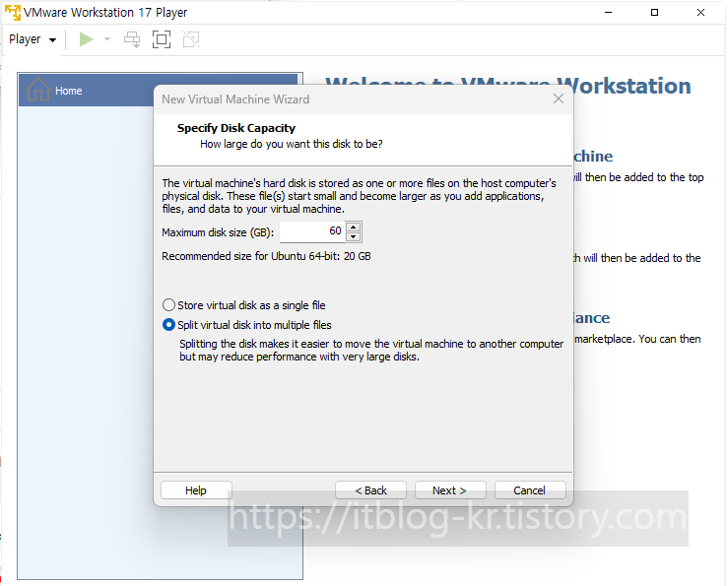
Task: Proceed with the Next > button
Action: pos(450,490)
